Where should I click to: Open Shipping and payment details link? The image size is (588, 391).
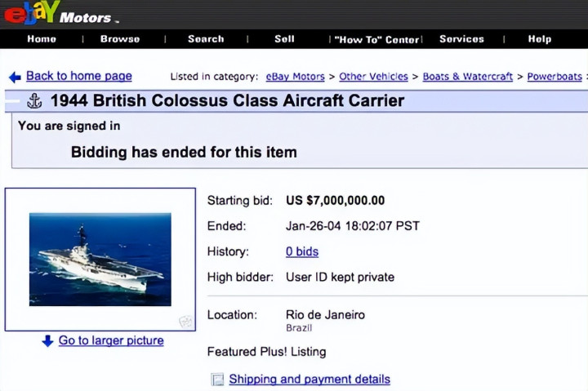(310, 380)
